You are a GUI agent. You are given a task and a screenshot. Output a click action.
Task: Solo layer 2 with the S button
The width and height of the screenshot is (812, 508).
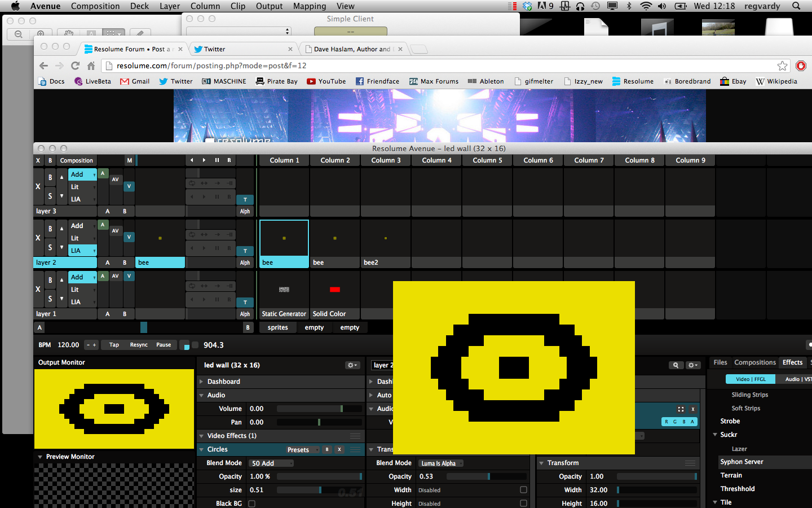50,247
